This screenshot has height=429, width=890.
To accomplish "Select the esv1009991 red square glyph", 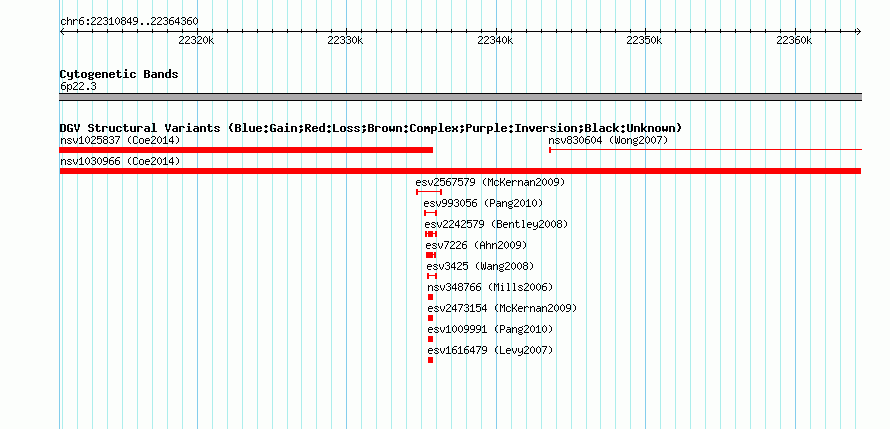I will (x=431, y=339).
